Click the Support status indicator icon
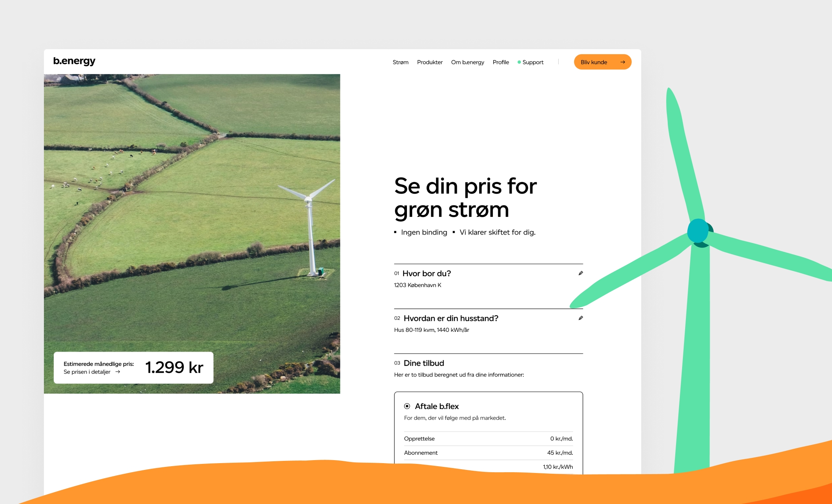Image resolution: width=832 pixels, height=504 pixels. (x=517, y=62)
